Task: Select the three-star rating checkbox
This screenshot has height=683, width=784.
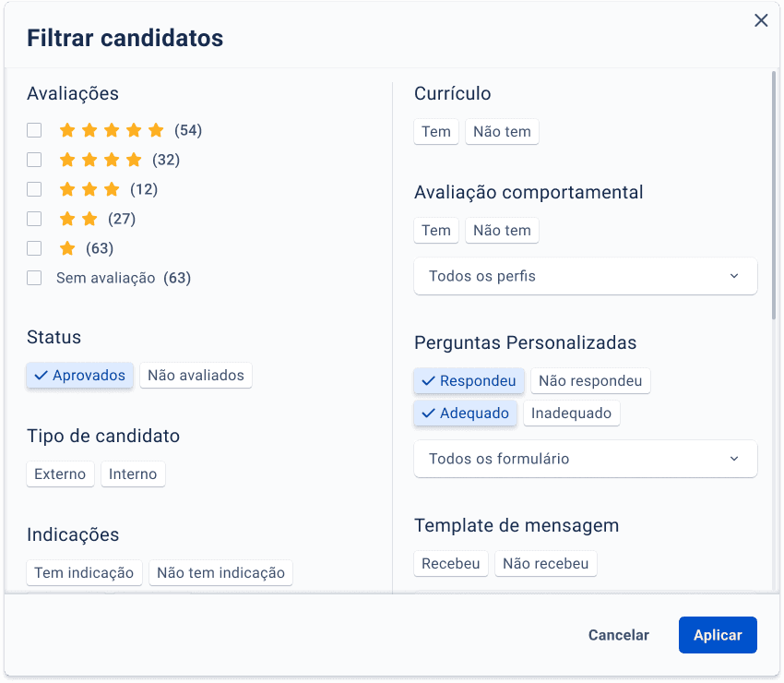Action: click(x=34, y=189)
